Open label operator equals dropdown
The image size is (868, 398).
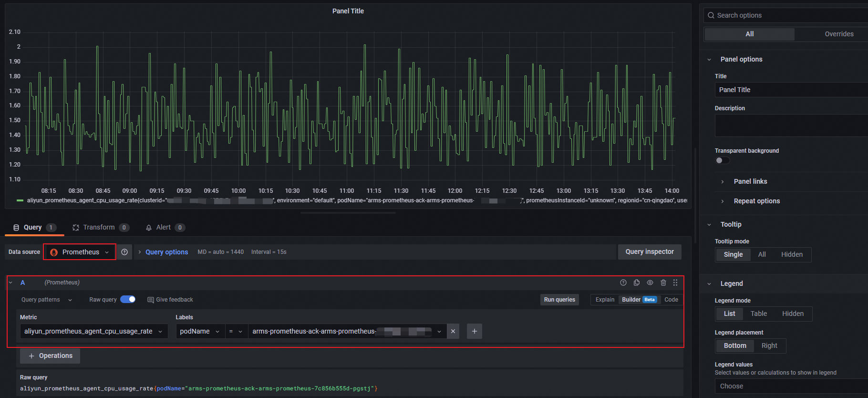tap(236, 331)
